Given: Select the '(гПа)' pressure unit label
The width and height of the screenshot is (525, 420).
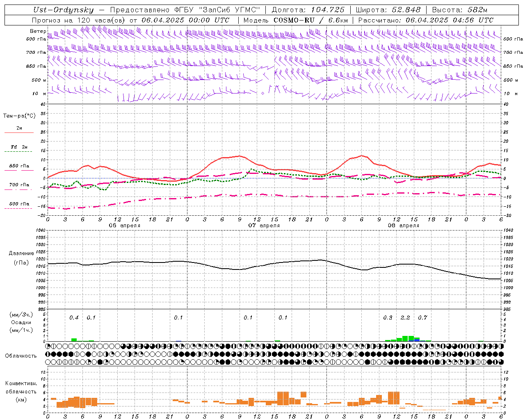Looking at the screenshot, I should click(x=21, y=262).
